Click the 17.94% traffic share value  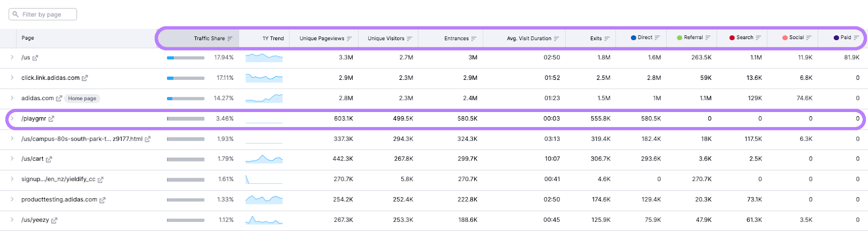coord(224,57)
